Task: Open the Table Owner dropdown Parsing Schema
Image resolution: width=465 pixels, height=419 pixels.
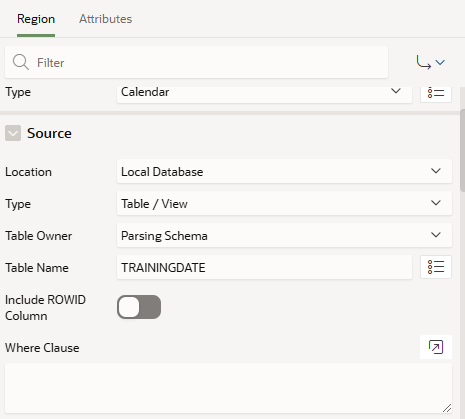Action: [x=284, y=235]
